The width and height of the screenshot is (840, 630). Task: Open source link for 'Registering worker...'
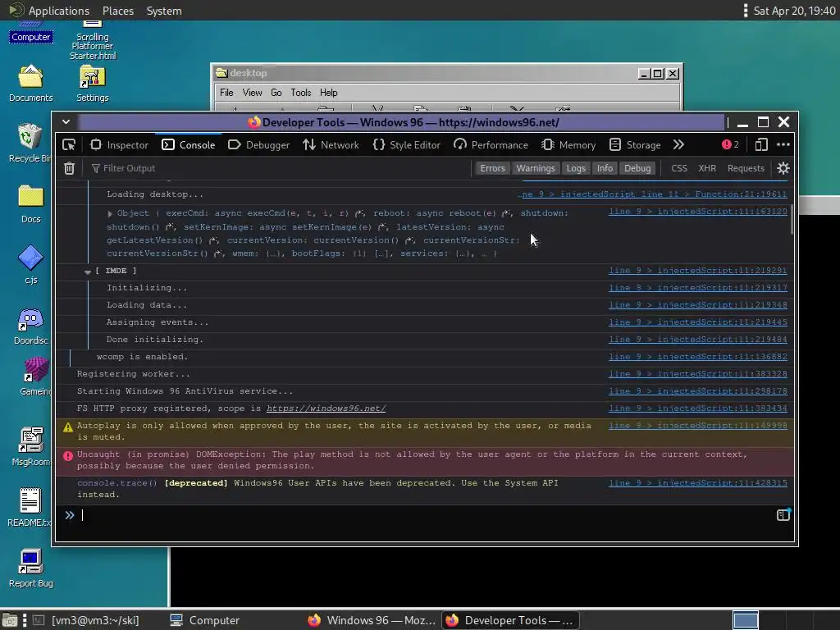pyautogui.click(x=697, y=374)
